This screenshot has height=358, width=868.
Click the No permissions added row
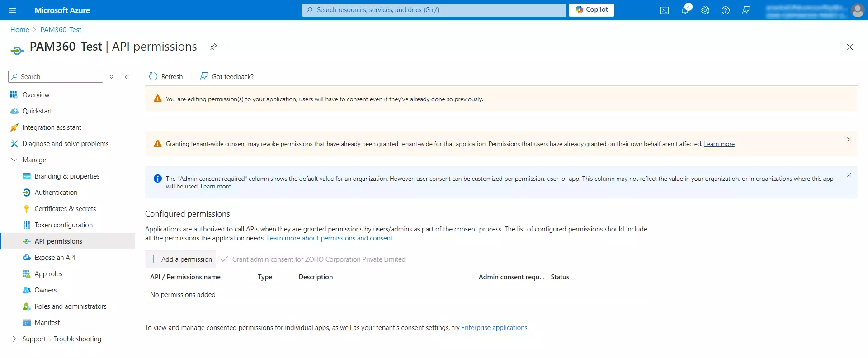(x=399, y=295)
